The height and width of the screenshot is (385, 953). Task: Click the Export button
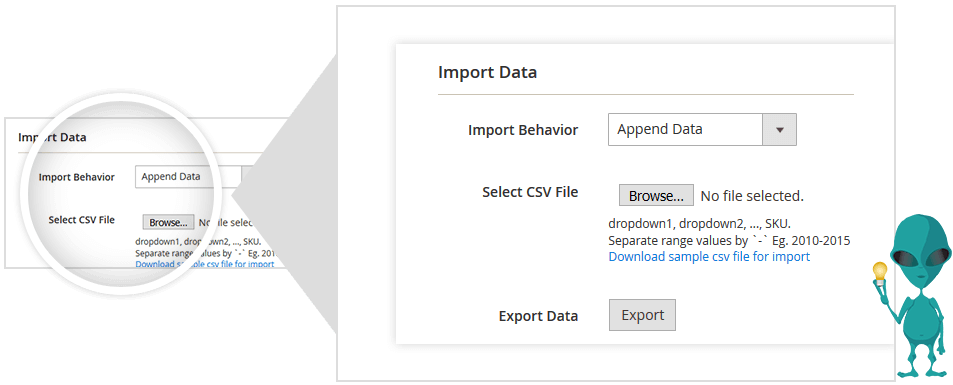[642, 315]
